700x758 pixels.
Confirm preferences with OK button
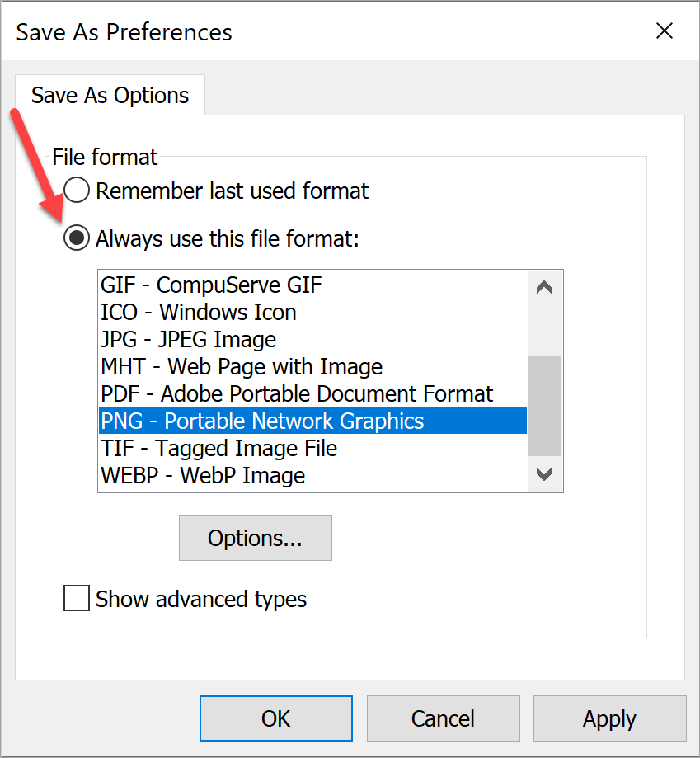pyautogui.click(x=275, y=718)
